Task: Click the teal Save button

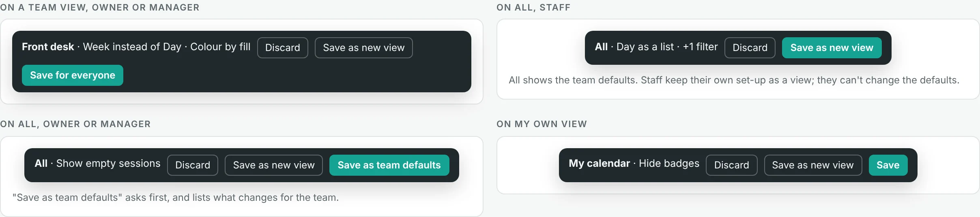Action: coord(888,165)
